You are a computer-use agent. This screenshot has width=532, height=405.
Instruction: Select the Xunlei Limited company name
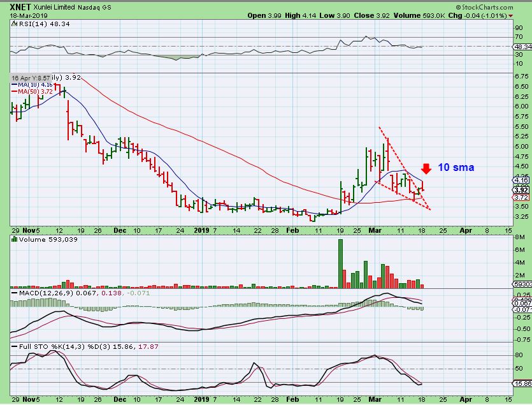click(55, 7)
